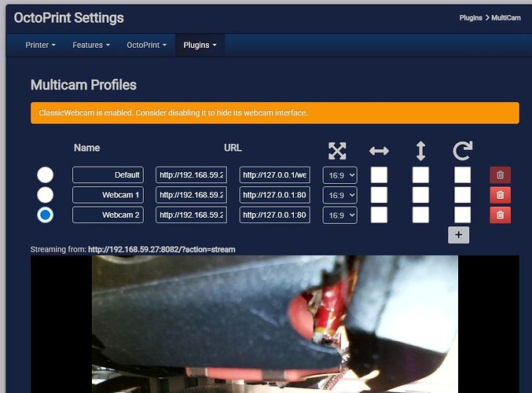532x393 pixels.
Task: Open the Plugins menu
Action: coord(200,45)
